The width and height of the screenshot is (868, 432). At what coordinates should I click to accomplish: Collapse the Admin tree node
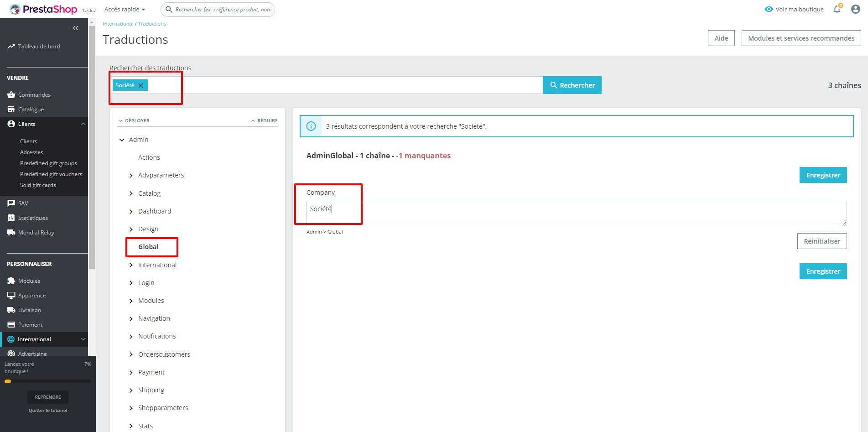(x=122, y=140)
